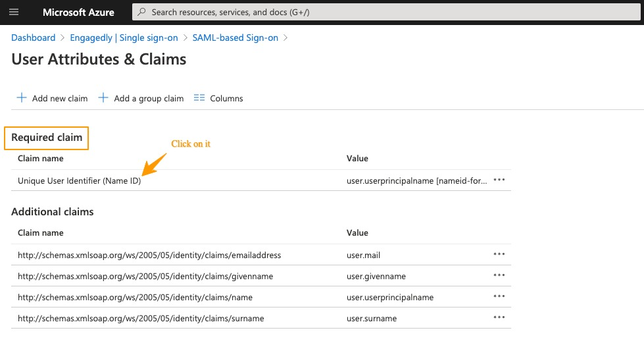Click the search magnifier icon

point(141,12)
